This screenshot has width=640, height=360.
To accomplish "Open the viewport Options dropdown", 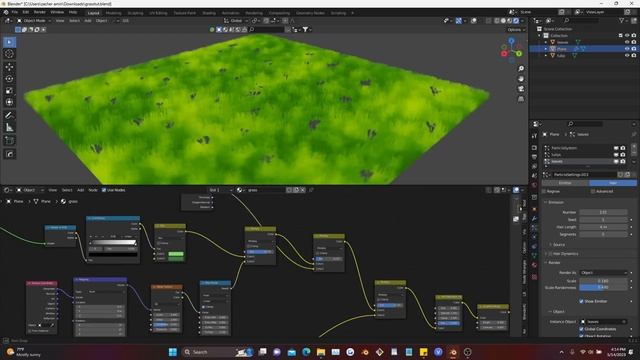I will 516,30.
